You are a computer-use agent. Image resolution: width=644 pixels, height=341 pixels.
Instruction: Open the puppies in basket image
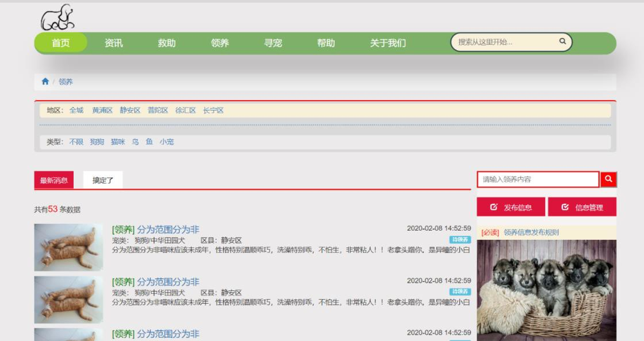547,290
